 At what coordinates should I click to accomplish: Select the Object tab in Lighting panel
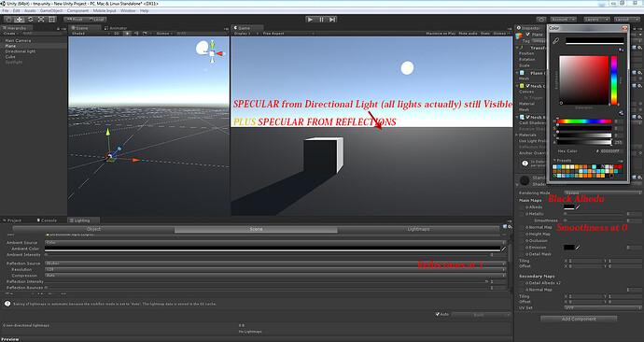coord(93,229)
